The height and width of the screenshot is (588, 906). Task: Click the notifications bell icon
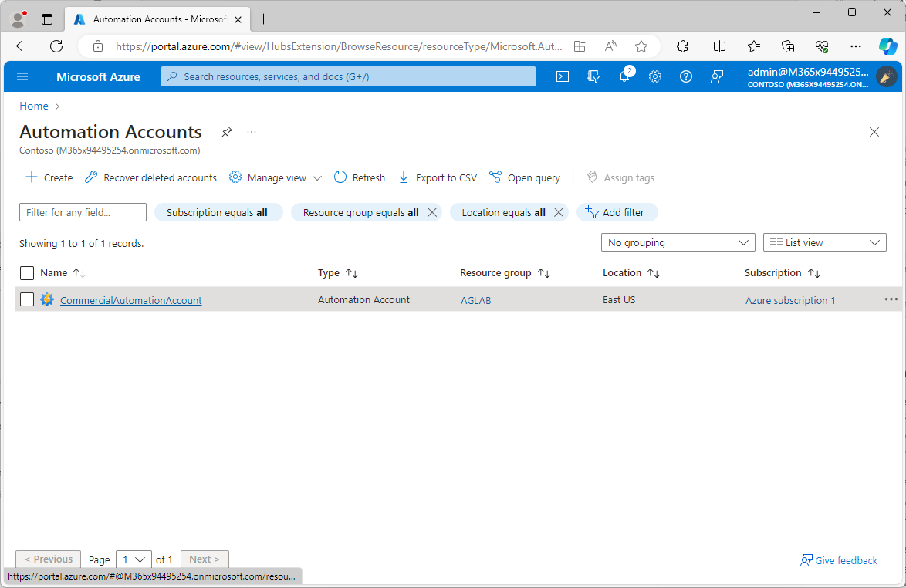pyautogui.click(x=624, y=76)
